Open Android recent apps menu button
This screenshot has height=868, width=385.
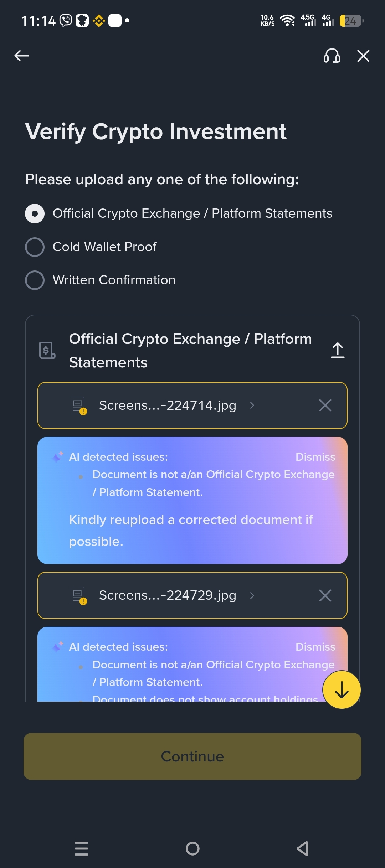tap(81, 848)
